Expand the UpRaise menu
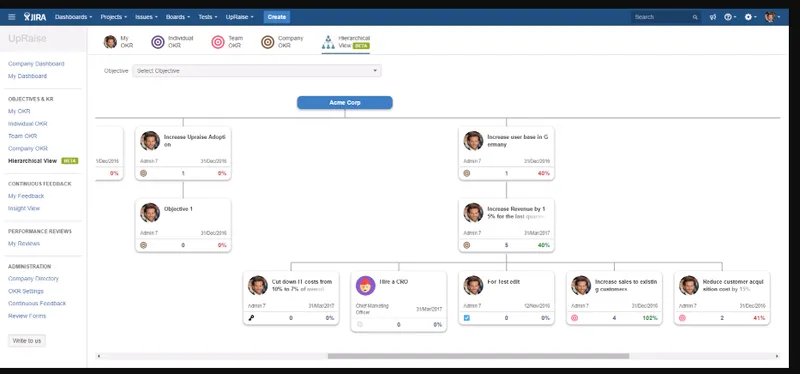The height and width of the screenshot is (374, 800). (x=239, y=17)
